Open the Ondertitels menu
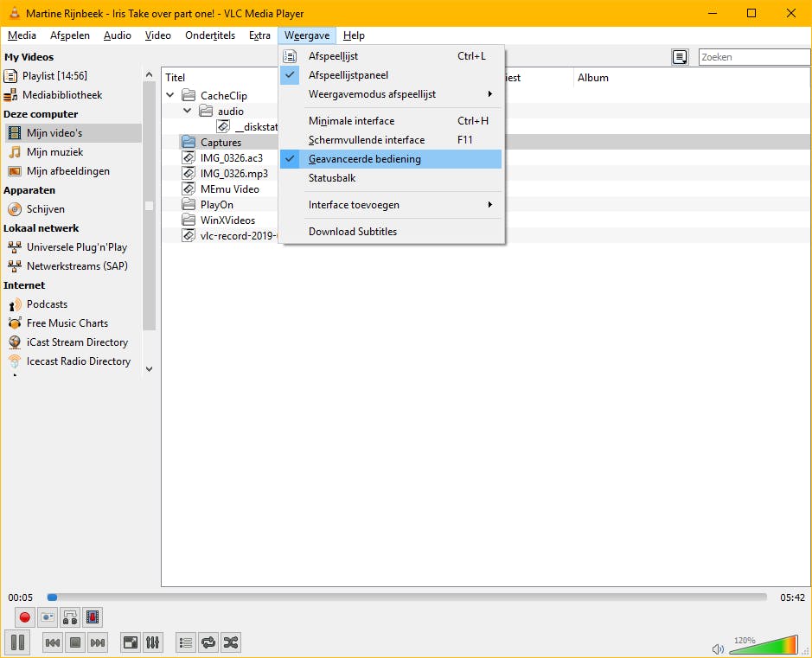Image resolution: width=812 pixels, height=658 pixels. coord(210,35)
